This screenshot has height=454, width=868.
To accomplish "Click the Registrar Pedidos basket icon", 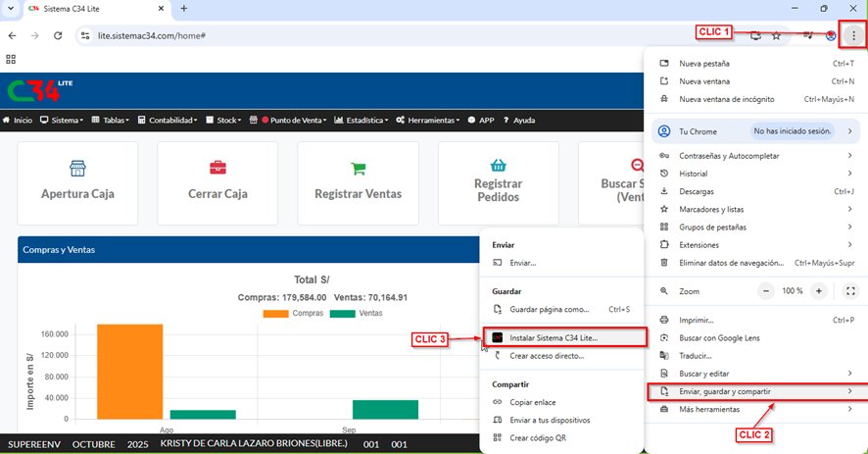I will coord(498,165).
